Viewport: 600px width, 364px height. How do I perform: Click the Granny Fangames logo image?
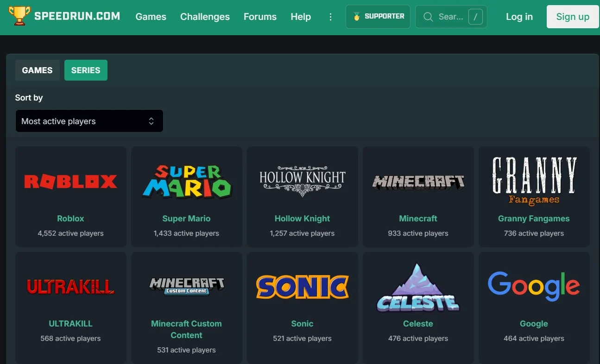pos(534,182)
